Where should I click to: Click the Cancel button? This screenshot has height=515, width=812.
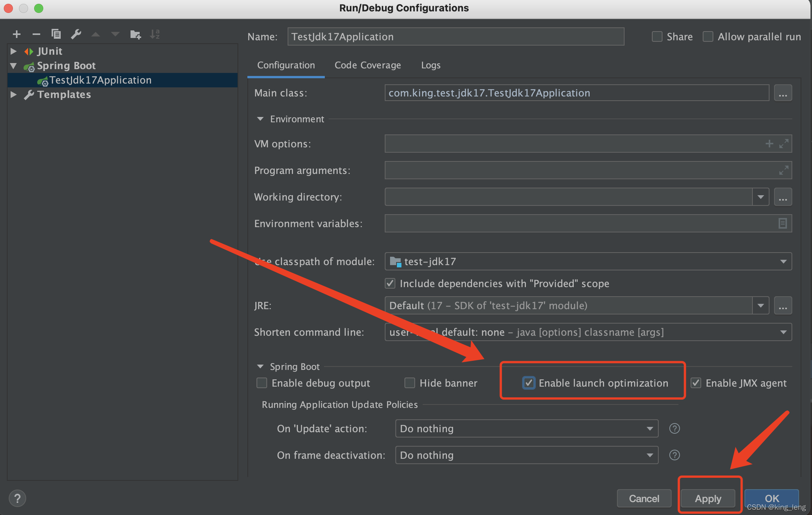click(x=644, y=498)
